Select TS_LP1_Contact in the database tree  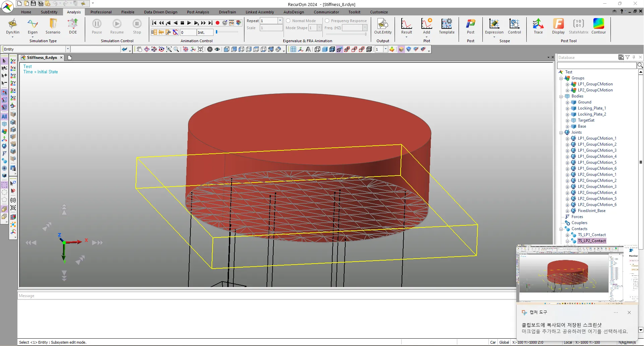[x=591, y=235]
